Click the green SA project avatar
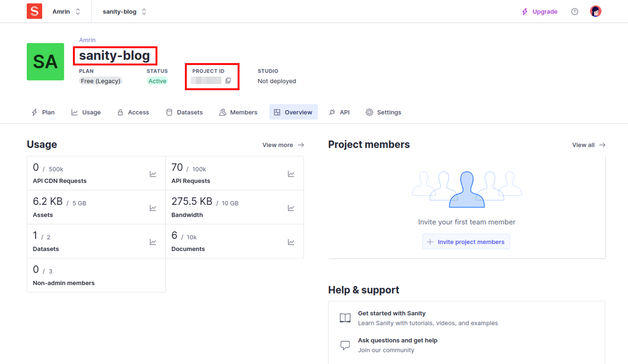Viewport: 628px width, 364px height. (x=45, y=62)
